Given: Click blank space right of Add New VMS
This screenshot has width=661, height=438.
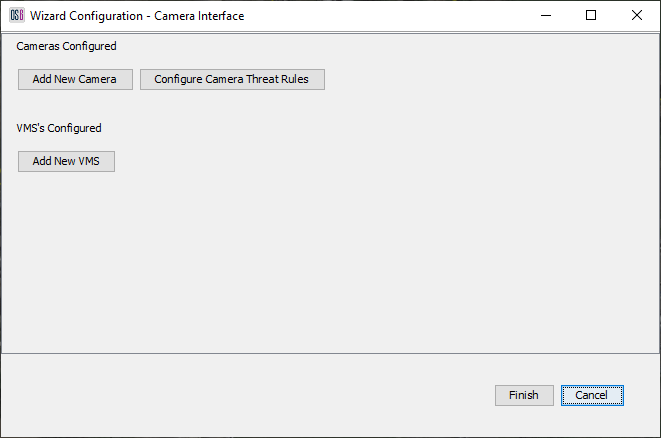Looking at the screenshot, I should tap(350, 161).
